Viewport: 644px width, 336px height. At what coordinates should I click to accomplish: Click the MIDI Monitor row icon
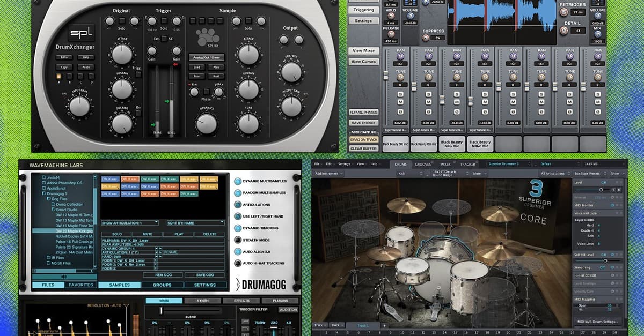(612, 205)
